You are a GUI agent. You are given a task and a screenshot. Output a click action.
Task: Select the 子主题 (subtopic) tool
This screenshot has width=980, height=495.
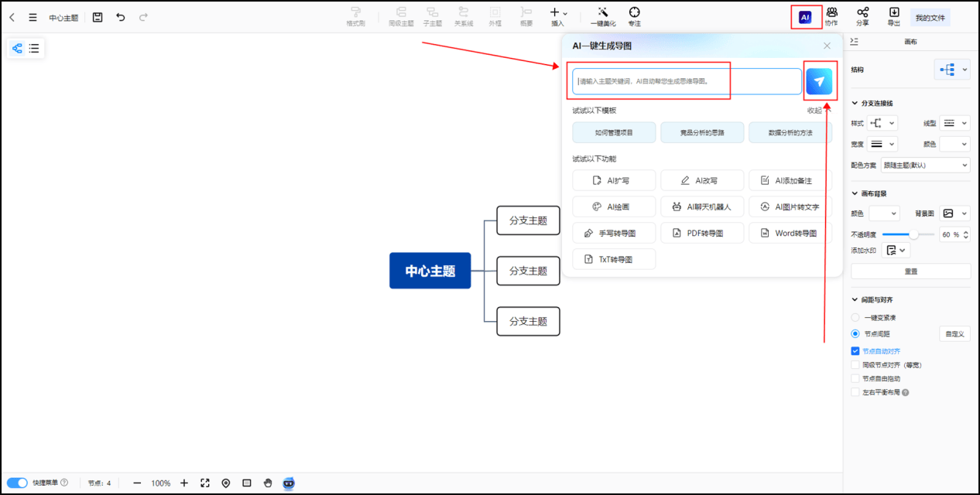pos(433,15)
